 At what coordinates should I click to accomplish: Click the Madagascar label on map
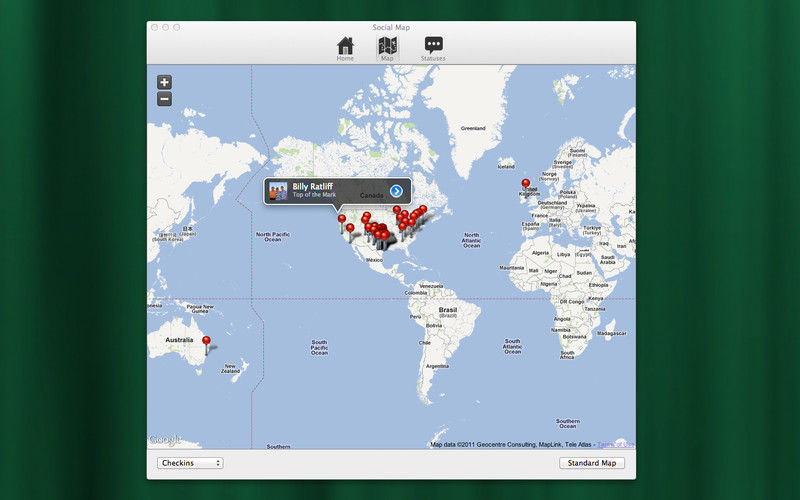click(611, 333)
